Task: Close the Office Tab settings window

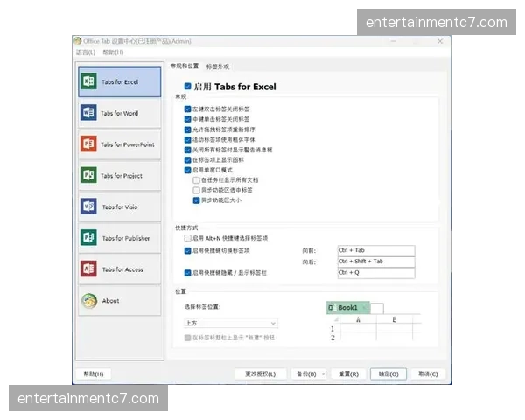Action: tap(440, 41)
